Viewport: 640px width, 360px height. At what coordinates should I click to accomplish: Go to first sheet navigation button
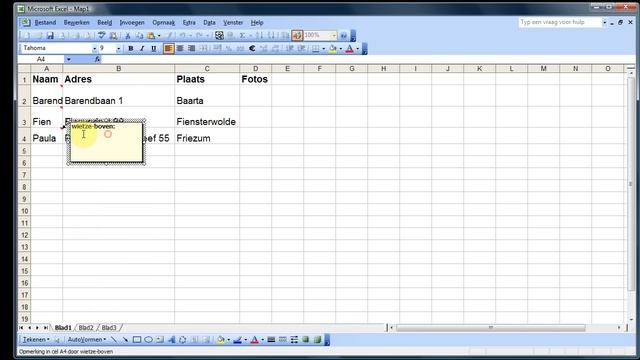[21, 328]
